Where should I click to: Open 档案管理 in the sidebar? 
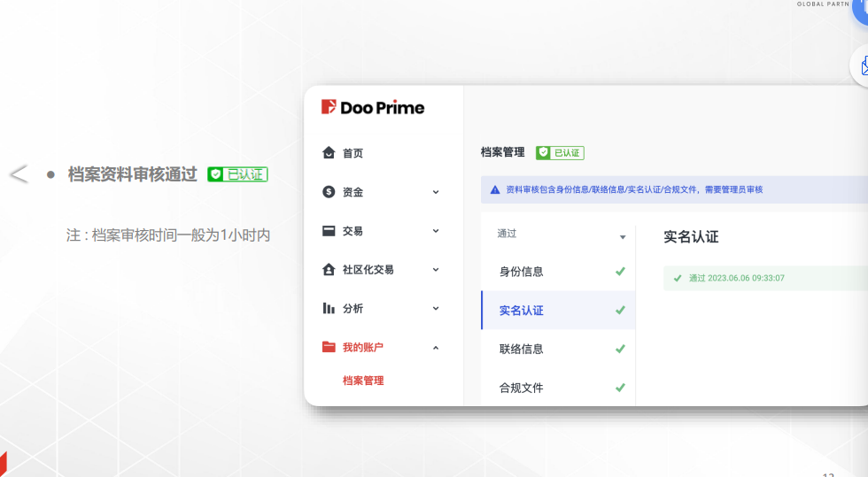pos(363,381)
